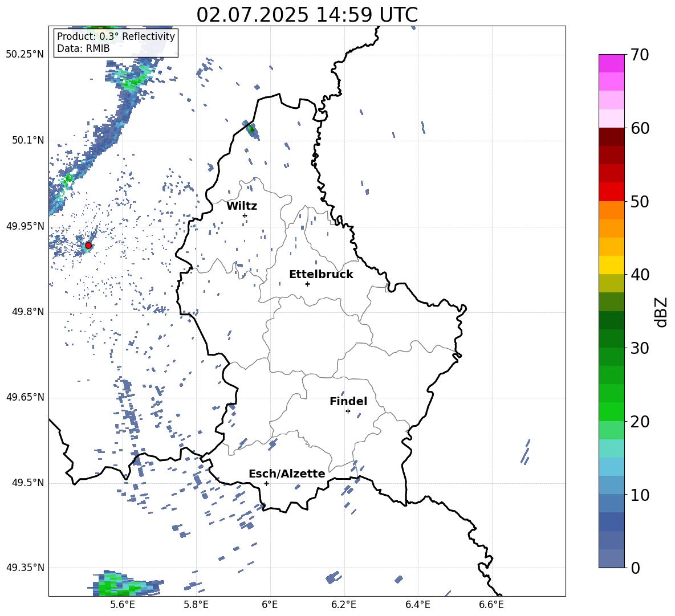675x616 pixels.
Task: Click the colorbar tick value 70
Action: click(x=640, y=55)
